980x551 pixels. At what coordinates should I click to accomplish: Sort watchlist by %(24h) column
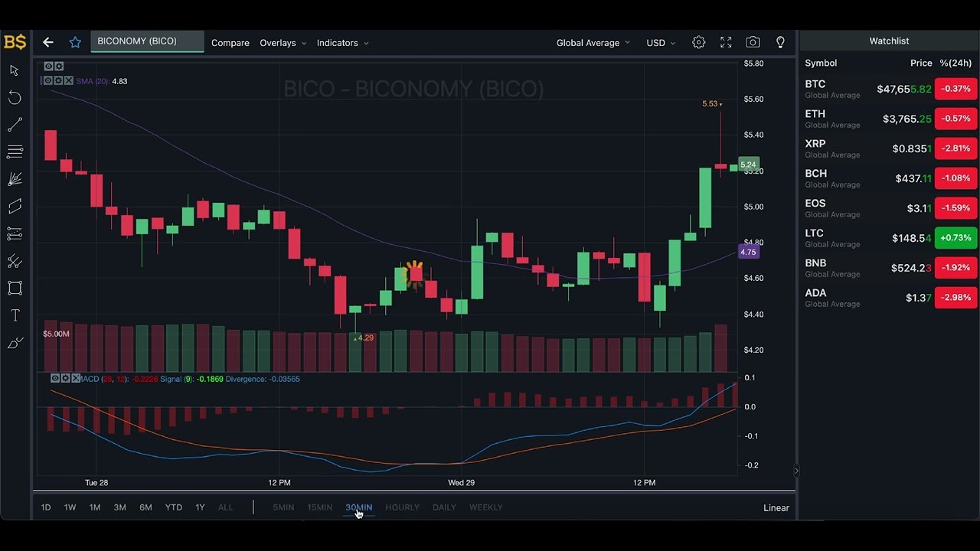point(955,64)
